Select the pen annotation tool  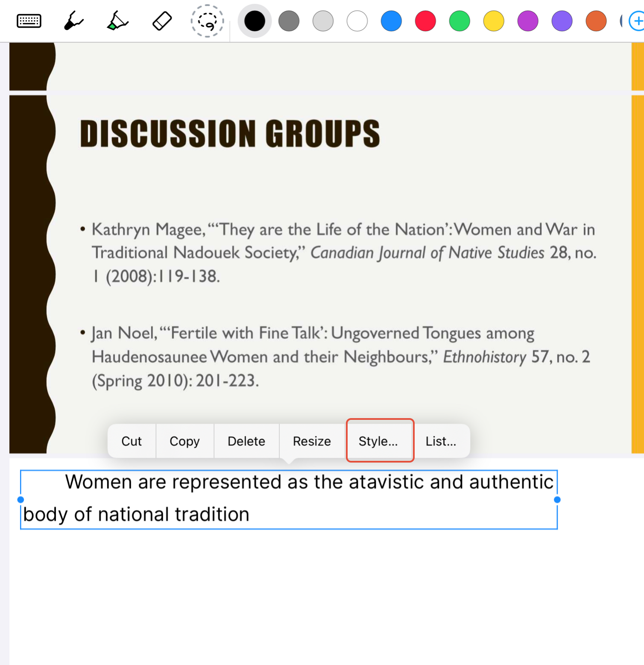click(73, 21)
